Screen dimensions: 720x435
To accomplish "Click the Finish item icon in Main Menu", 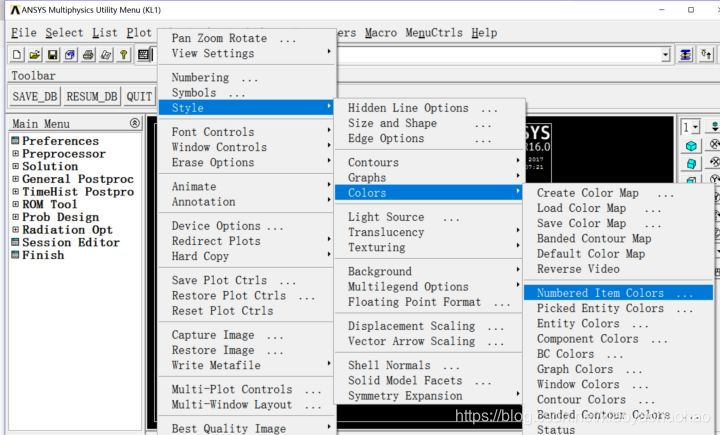I will 15,255.
